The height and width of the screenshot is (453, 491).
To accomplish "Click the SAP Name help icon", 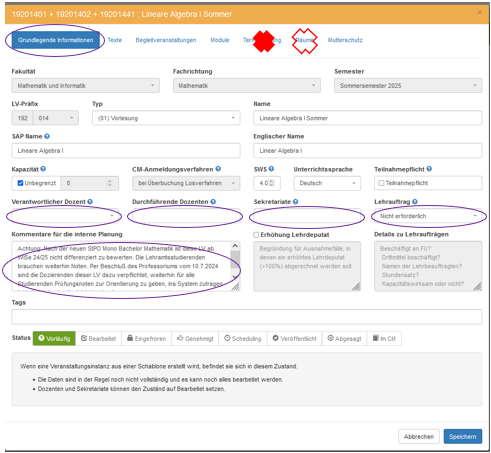I will click(47, 136).
